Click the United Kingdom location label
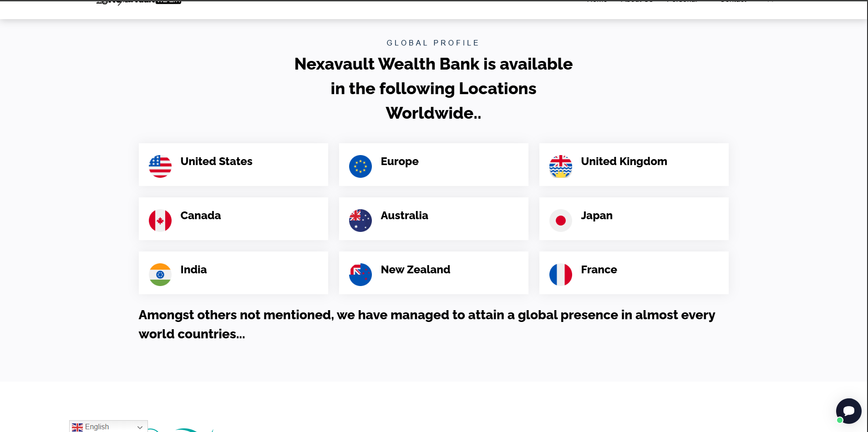The height and width of the screenshot is (432, 868). pyautogui.click(x=624, y=161)
